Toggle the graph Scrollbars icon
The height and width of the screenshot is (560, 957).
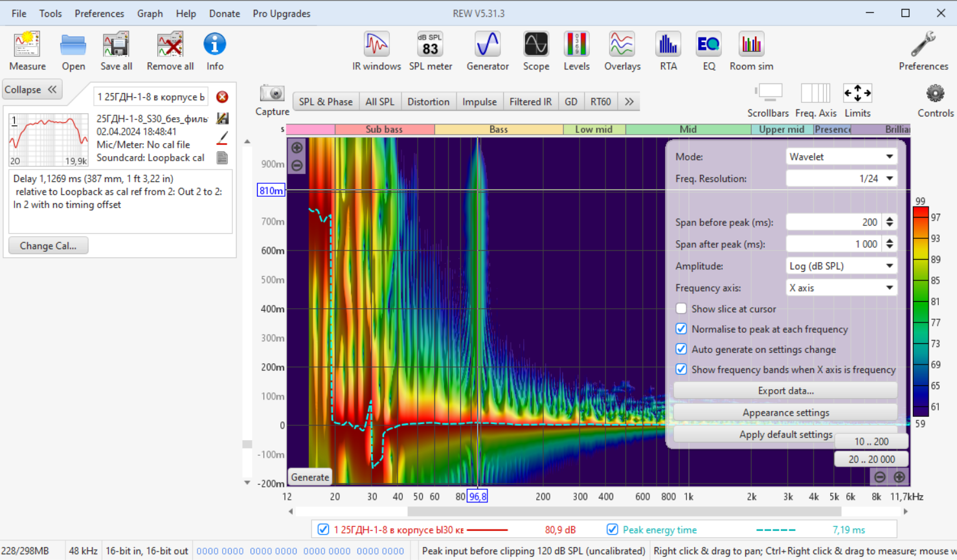769,93
